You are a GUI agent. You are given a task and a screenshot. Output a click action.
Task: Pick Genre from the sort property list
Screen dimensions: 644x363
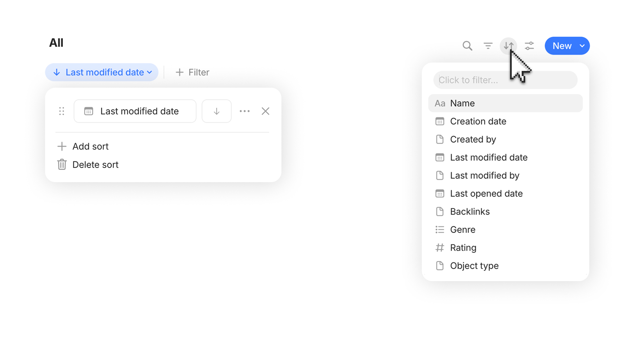pos(505,230)
